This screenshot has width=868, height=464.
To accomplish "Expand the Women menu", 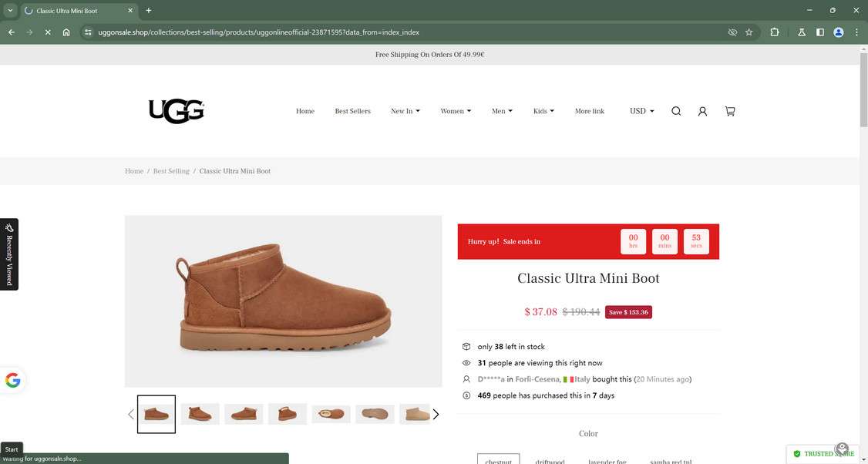I will pos(456,111).
